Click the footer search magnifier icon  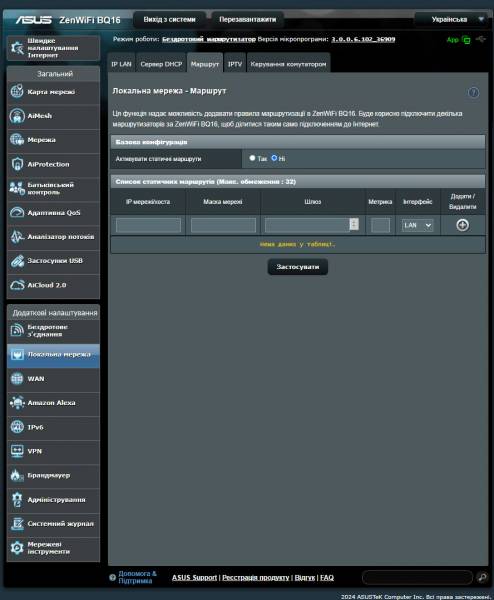[x=482, y=577]
